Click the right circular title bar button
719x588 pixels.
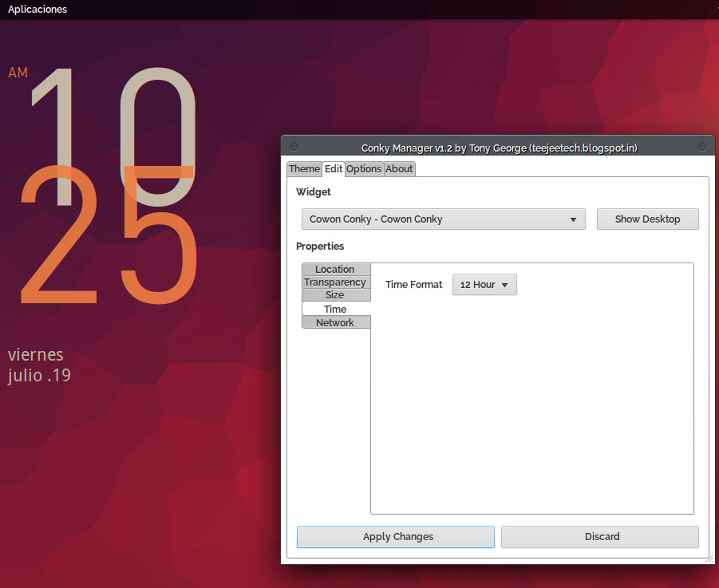point(702,147)
